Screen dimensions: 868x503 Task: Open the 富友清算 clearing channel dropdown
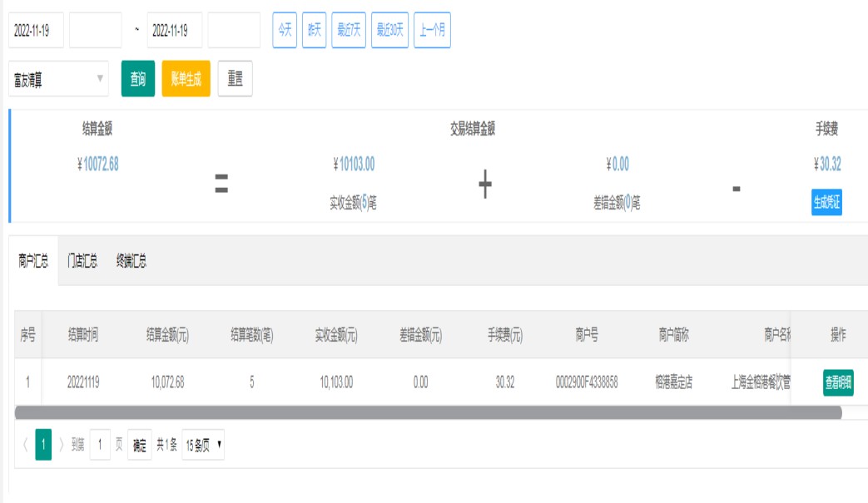(58, 79)
